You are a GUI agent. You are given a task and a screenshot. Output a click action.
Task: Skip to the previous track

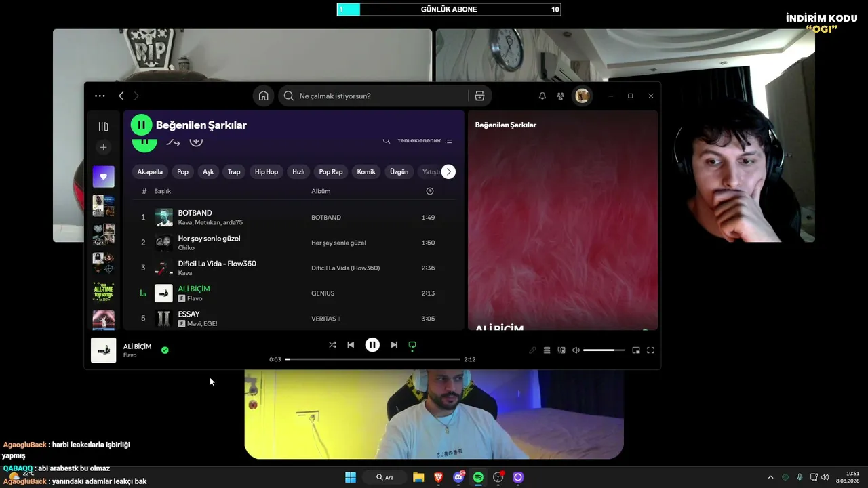351,345
